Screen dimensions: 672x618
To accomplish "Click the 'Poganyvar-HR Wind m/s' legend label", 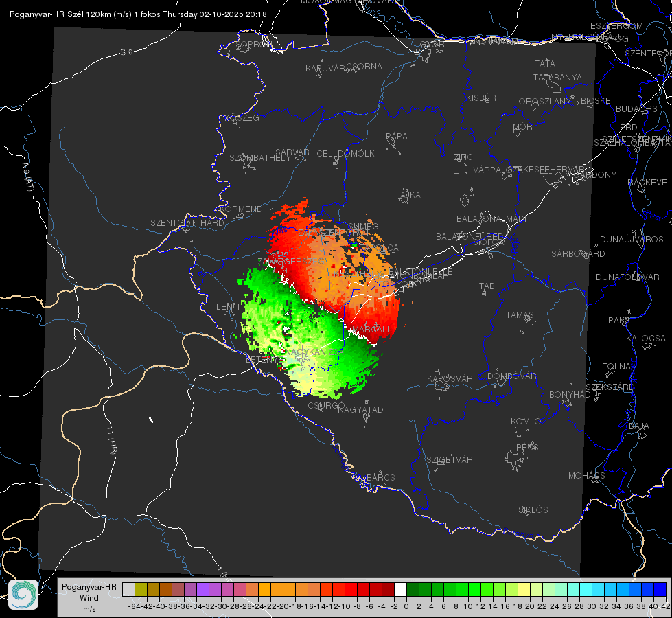I will (x=89, y=598).
